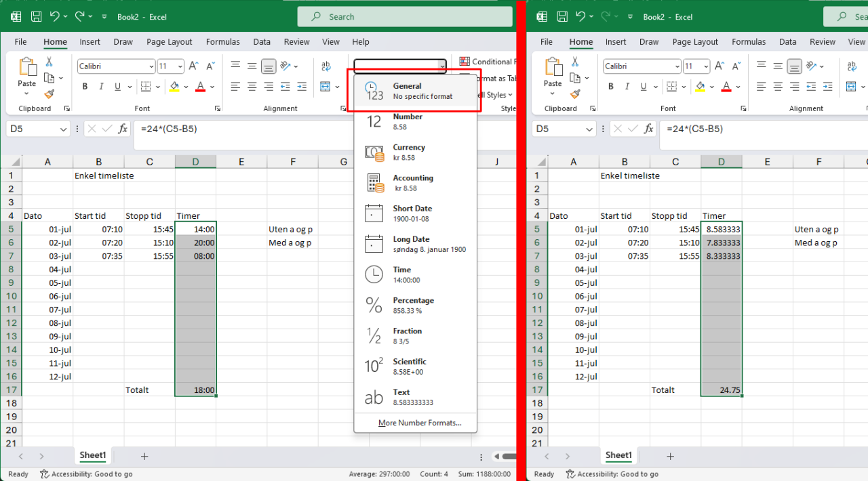Viewport: 868px width, 481px height.
Task: Expand Name Box dropdown in right window
Action: (x=589, y=129)
